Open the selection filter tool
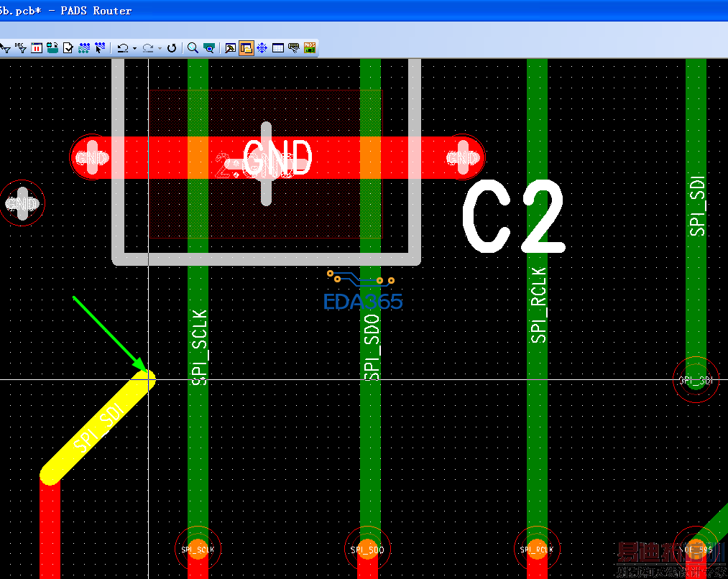The image size is (728, 579). pos(6,48)
